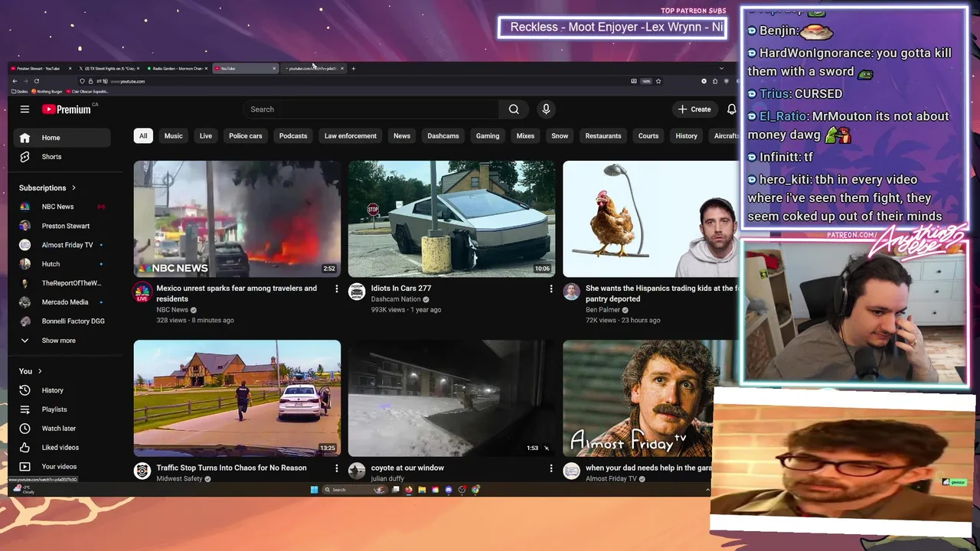
Task: Open Chrome from taskbar
Action: [x=475, y=490]
